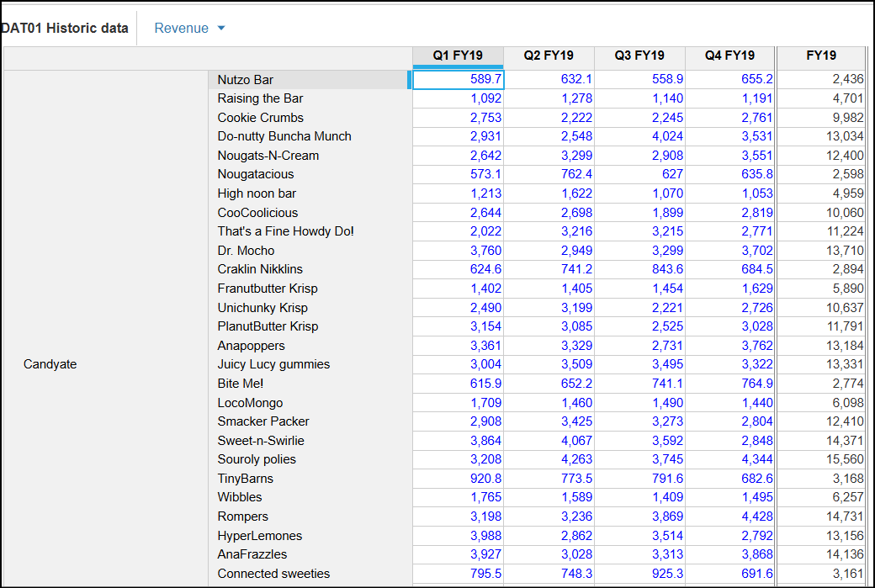Click Juicy Lucy gummies Q2 cell 3,509

point(549,364)
